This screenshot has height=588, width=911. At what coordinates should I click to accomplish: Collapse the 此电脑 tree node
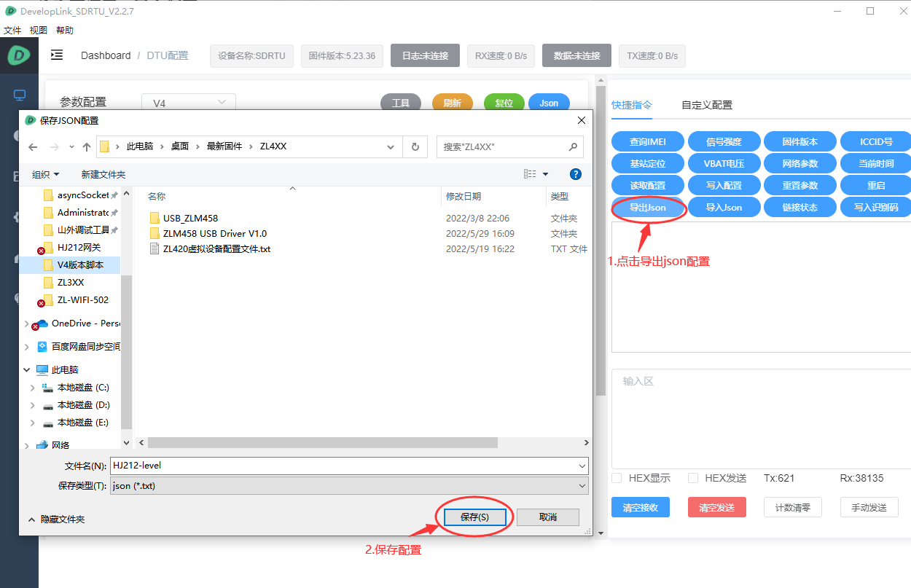pos(27,369)
